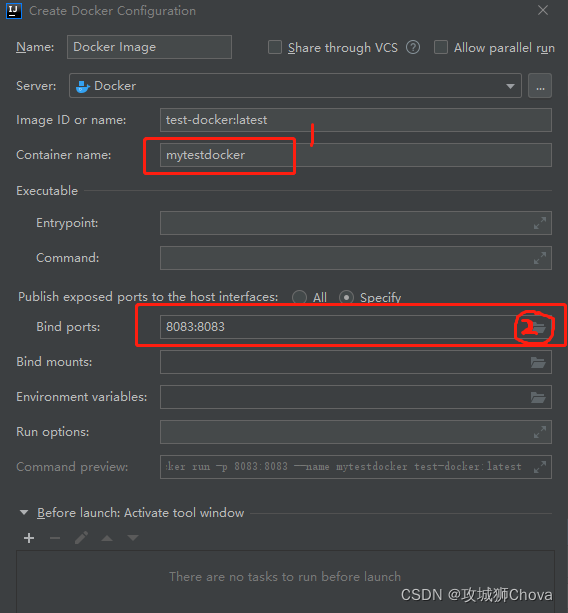Image resolution: width=568 pixels, height=613 pixels.
Task: Enable Share through VCS checkbox
Action: point(275,47)
